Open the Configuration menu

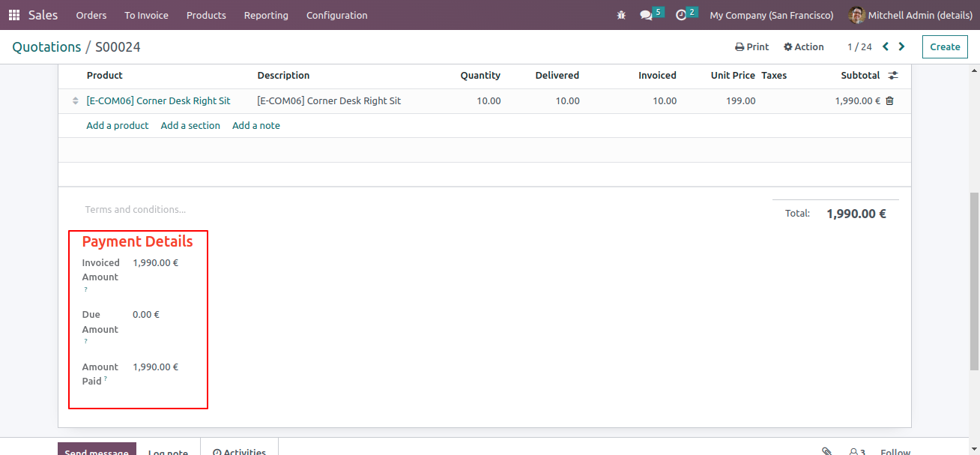tap(337, 15)
